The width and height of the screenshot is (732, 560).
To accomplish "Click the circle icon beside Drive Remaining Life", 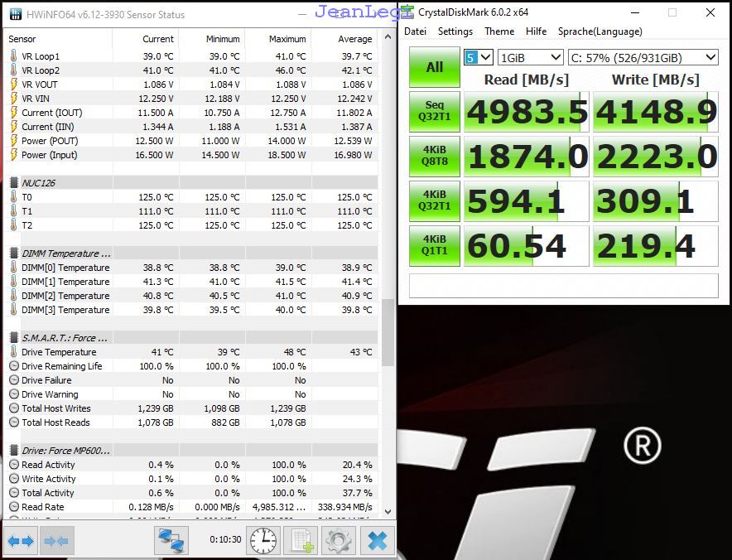I will [x=14, y=366].
